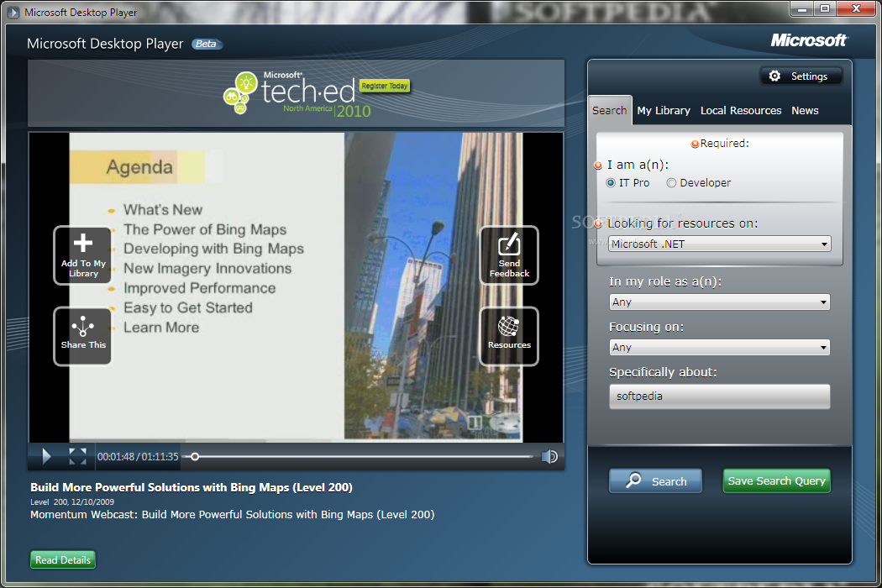Switch to the My Library tab

[664, 110]
